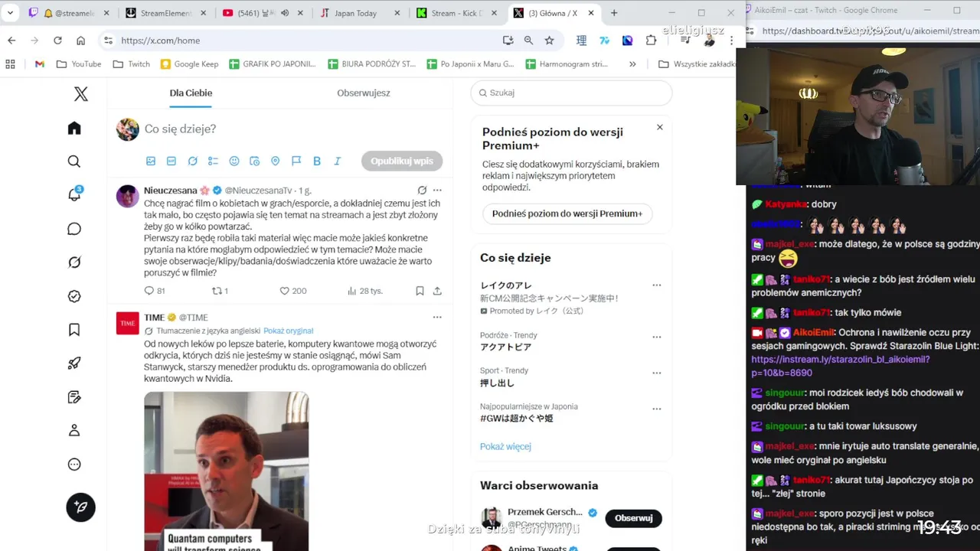Toggle italic text in composer

[x=338, y=161]
